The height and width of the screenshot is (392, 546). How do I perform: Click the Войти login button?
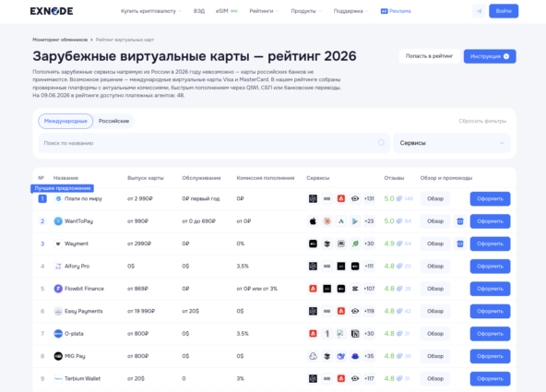[504, 11]
